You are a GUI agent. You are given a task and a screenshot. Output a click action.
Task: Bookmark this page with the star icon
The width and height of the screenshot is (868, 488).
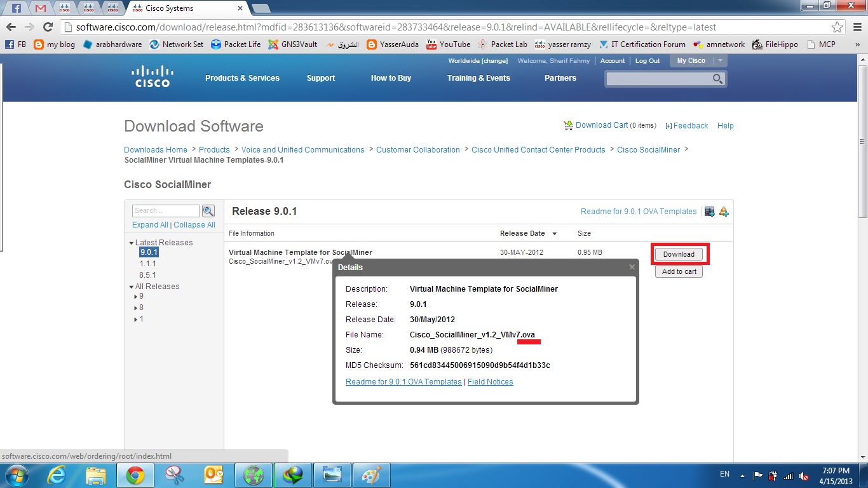tap(837, 27)
